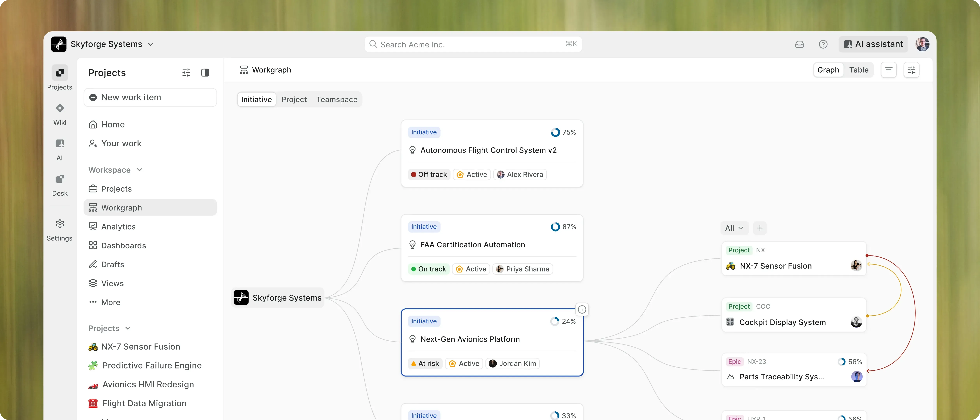
Task: Open Drafts in sidebar
Action: (x=150, y=264)
